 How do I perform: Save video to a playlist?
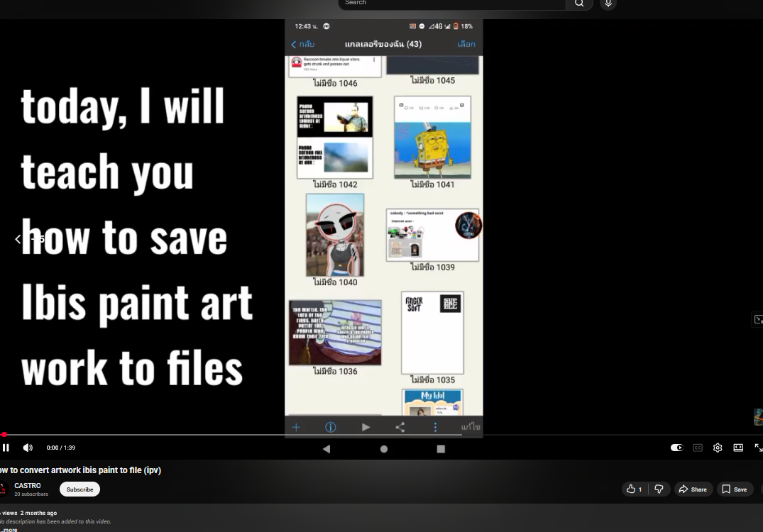(734, 489)
